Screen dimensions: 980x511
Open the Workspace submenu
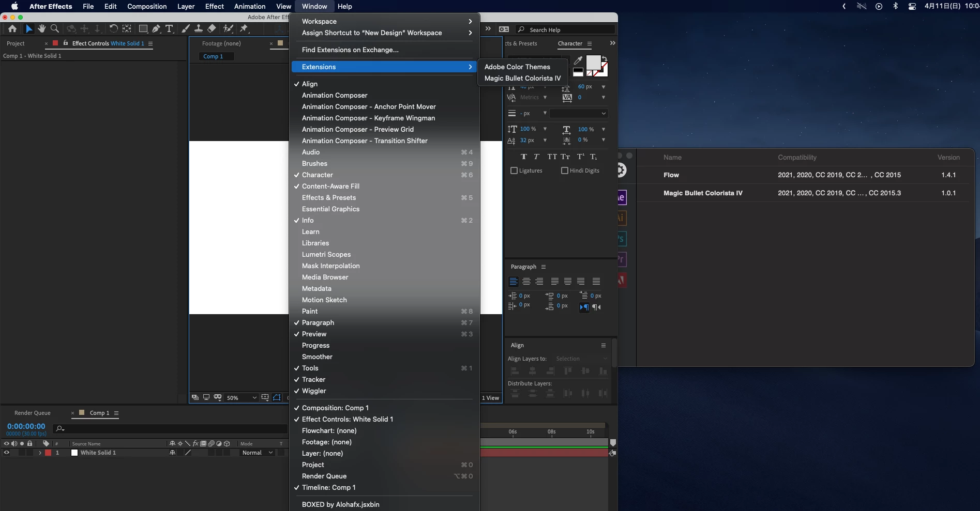point(384,21)
